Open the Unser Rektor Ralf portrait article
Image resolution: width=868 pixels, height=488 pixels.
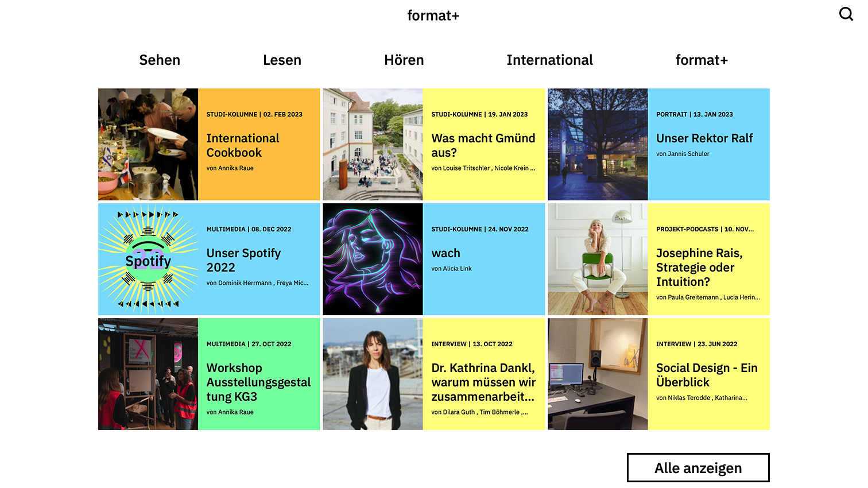[704, 138]
